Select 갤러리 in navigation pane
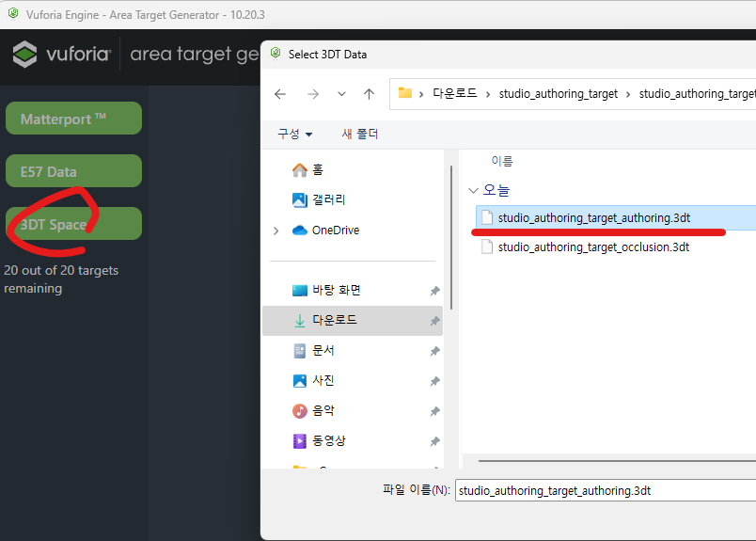Image resolution: width=756 pixels, height=541 pixels. [x=353, y=199]
